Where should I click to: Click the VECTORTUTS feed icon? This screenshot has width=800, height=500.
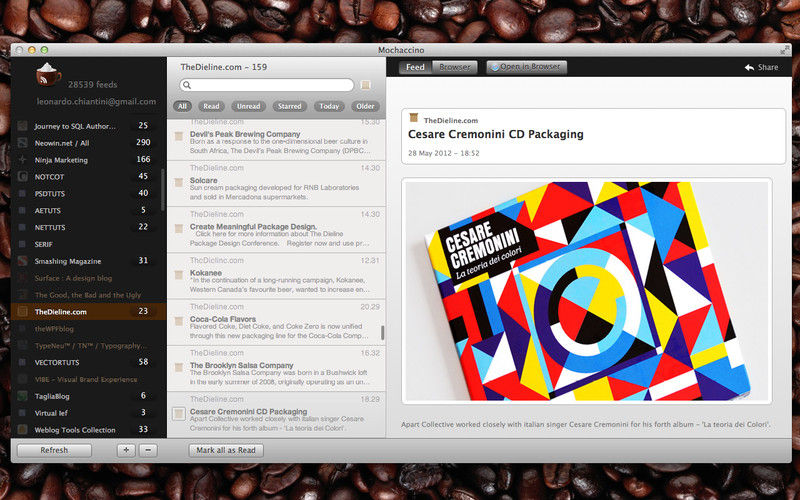(x=22, y=362)
